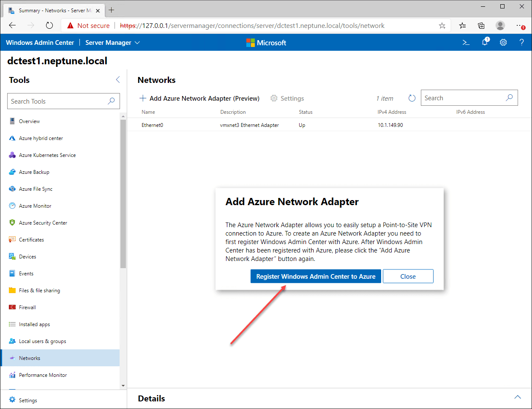Screen dimensions: 532x409
Task: Open Local users & groups
Action: pos(42,341)
